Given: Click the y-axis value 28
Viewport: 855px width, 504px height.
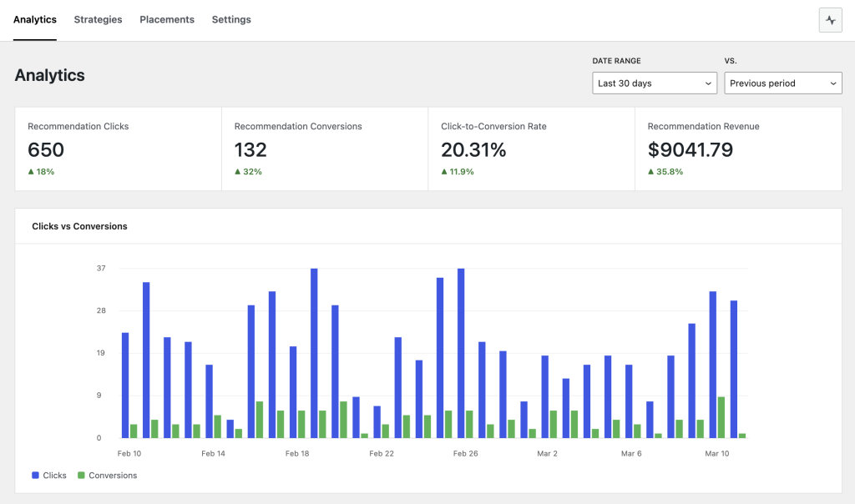Looking at the screenshot, I should coord(101,310).
